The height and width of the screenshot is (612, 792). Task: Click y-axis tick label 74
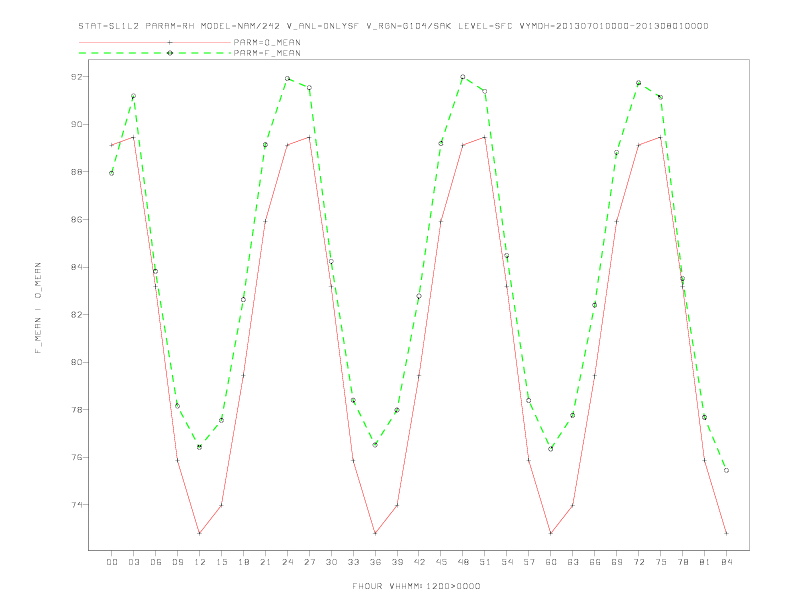(x=76, y=505)
